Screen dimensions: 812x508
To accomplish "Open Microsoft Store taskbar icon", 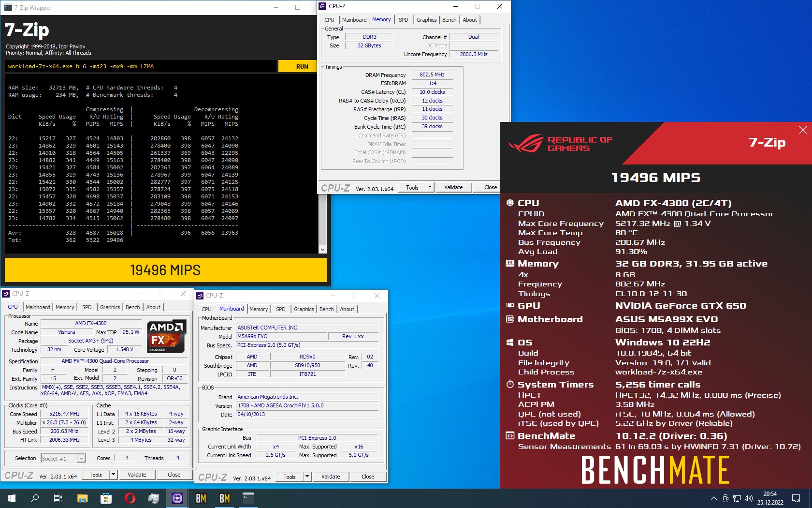I will pos(106,498).
